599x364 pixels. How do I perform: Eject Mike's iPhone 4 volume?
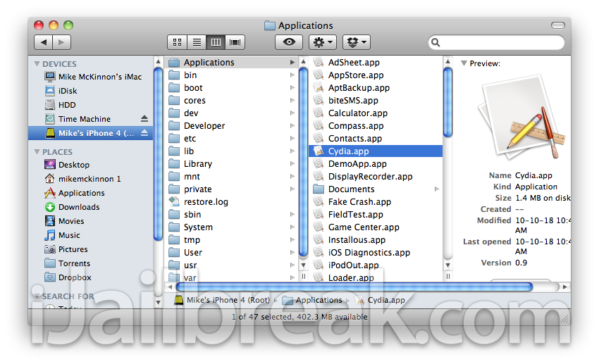[x=144, y=133]
